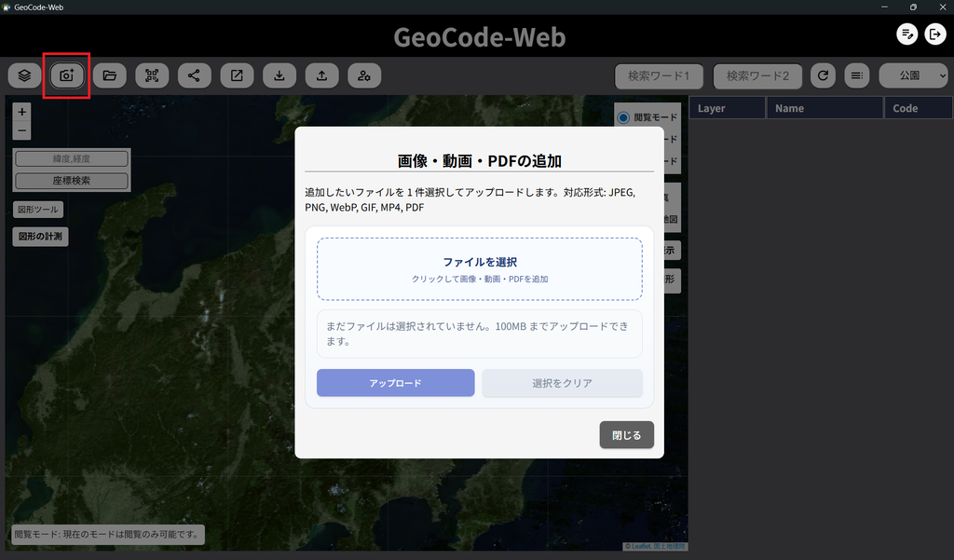Click the Layer column header
The width and height of the screenshot is (954, 560).
point(727,108)
